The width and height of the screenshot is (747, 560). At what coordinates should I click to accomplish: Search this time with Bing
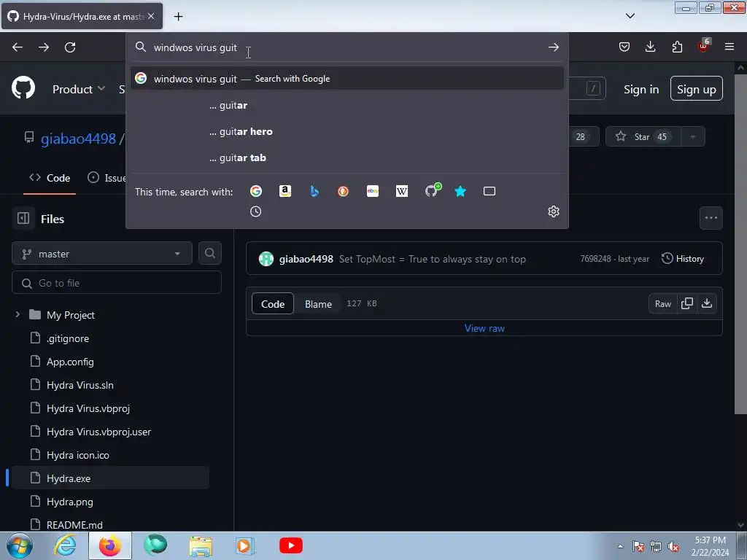[314, 191]
